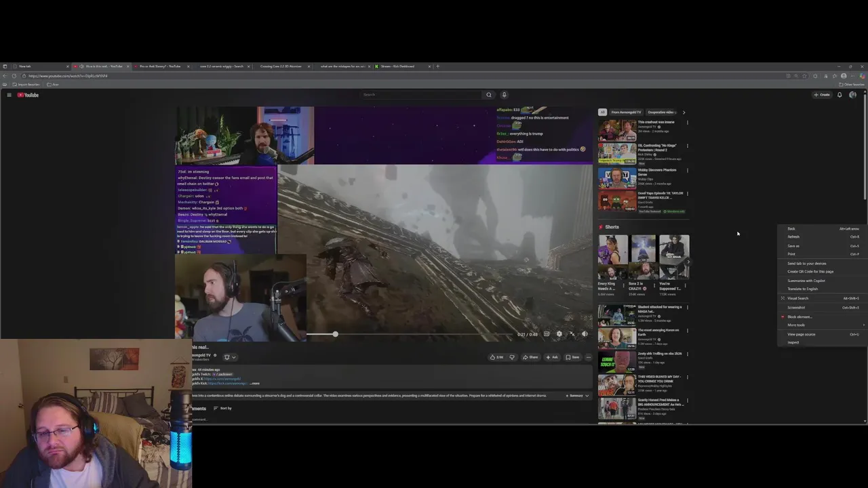868x488 pixels.
Task: Dislike the video with thumbs-down icon
Action: point(512,357)
